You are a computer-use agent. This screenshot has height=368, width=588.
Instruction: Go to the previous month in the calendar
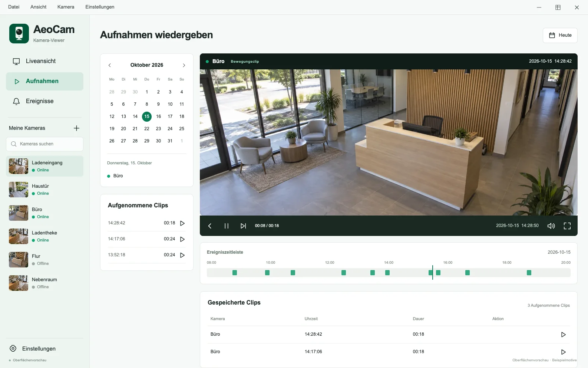click(110, 65)
